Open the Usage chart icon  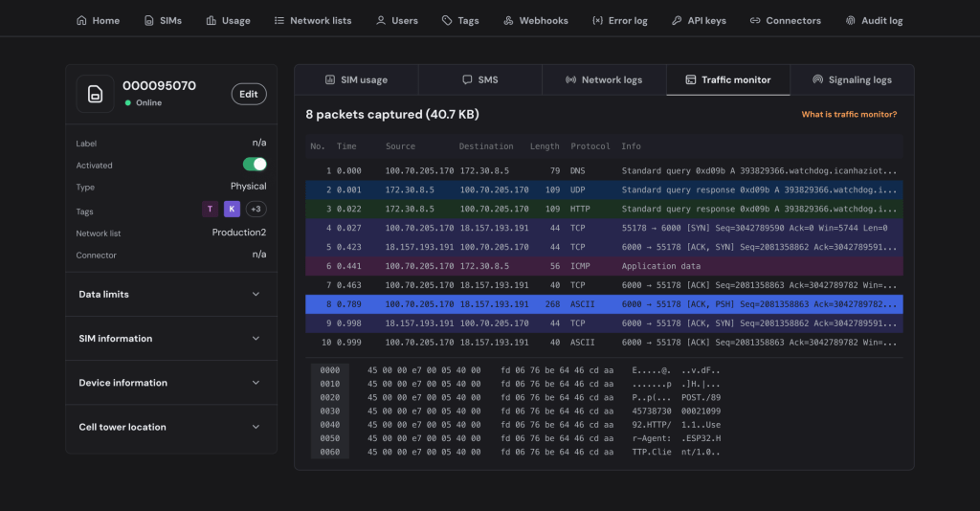[212, 21]
